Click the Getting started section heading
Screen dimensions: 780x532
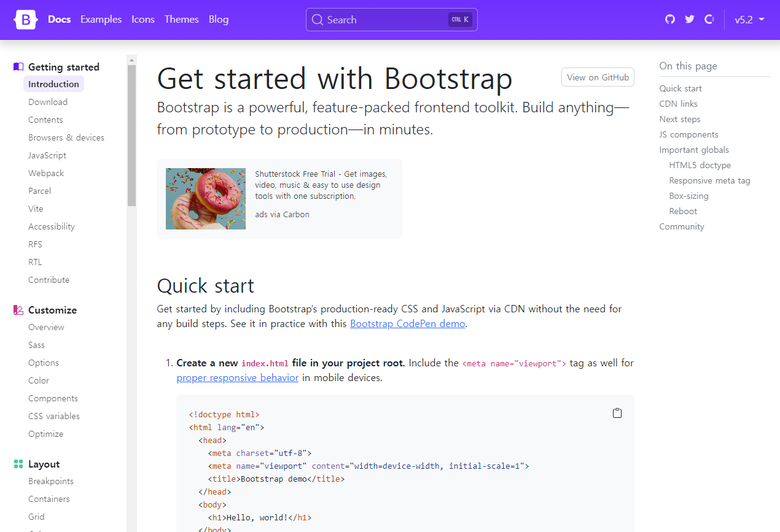tap(64, 67)
